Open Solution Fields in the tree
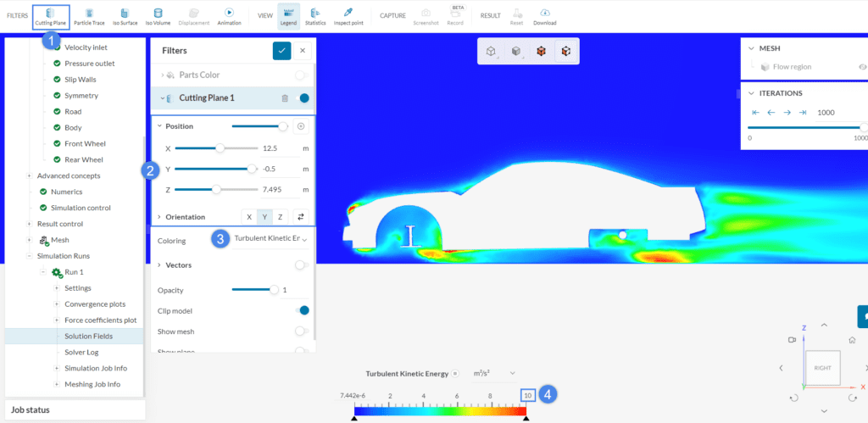 click(x=89, y=337)
